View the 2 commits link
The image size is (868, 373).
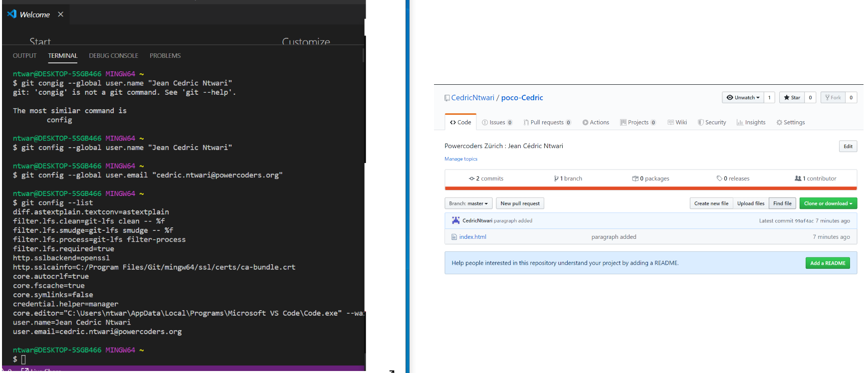(486, 179)
